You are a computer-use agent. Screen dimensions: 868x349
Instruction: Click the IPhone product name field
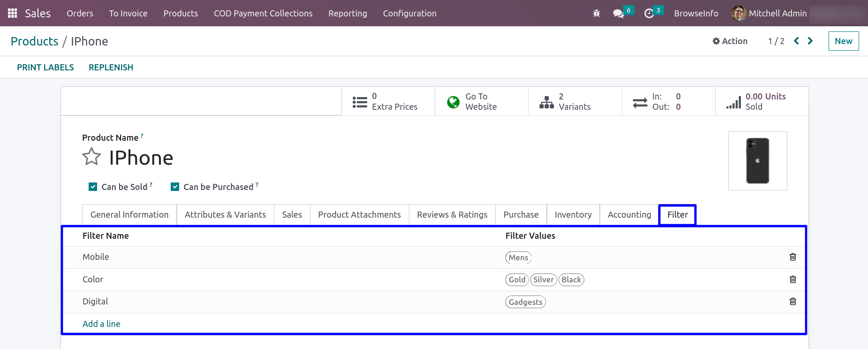point(141,158)
